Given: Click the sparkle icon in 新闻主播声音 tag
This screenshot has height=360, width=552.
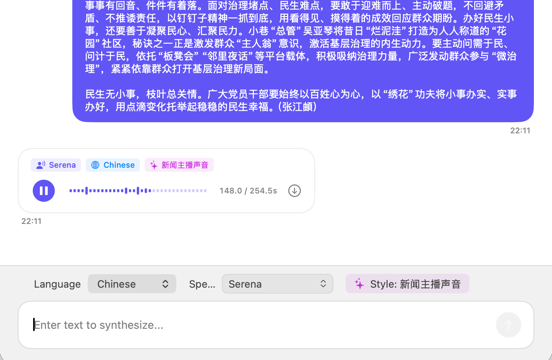Looking at the screenshot, I should 154,165.
